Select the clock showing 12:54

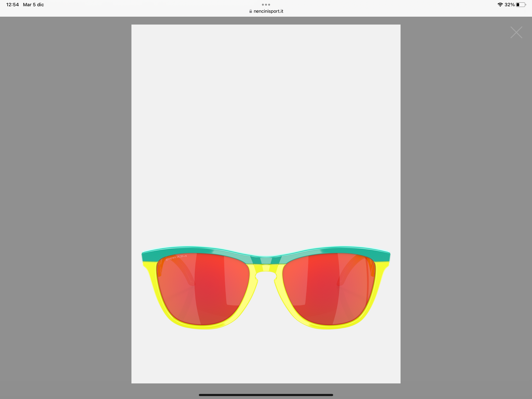point(13,5)
